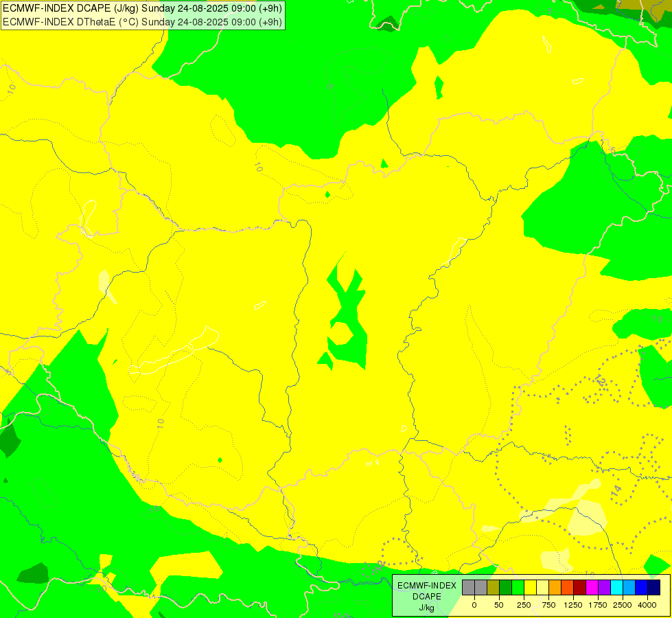Click the light blue legend swatch
This screenshot has width=672, height=618.
click(629, 588)
